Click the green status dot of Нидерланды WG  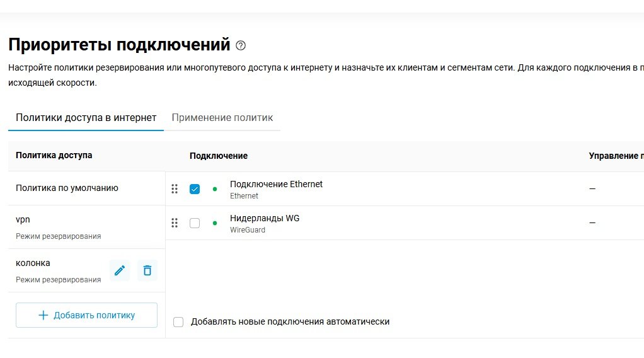215,223
